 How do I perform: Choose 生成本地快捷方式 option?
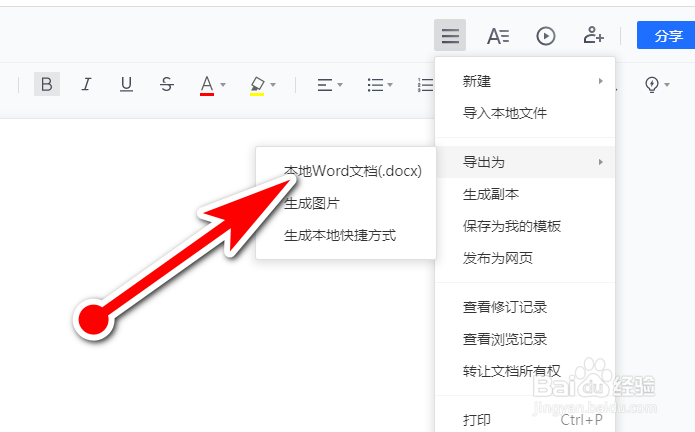(346, 235)
